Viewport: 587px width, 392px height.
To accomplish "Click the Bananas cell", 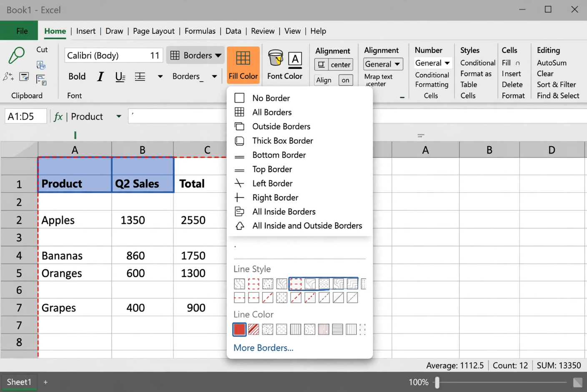I will pos(75,255).
